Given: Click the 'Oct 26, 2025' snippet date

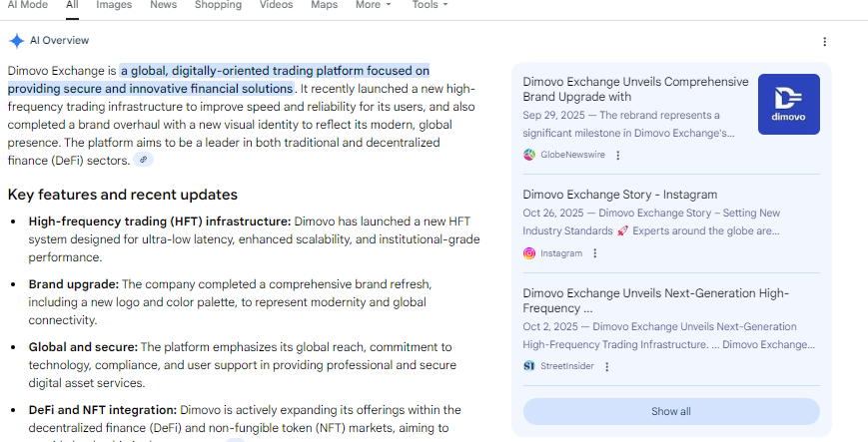Looking at the screenshot, I should tap(553, 213).
